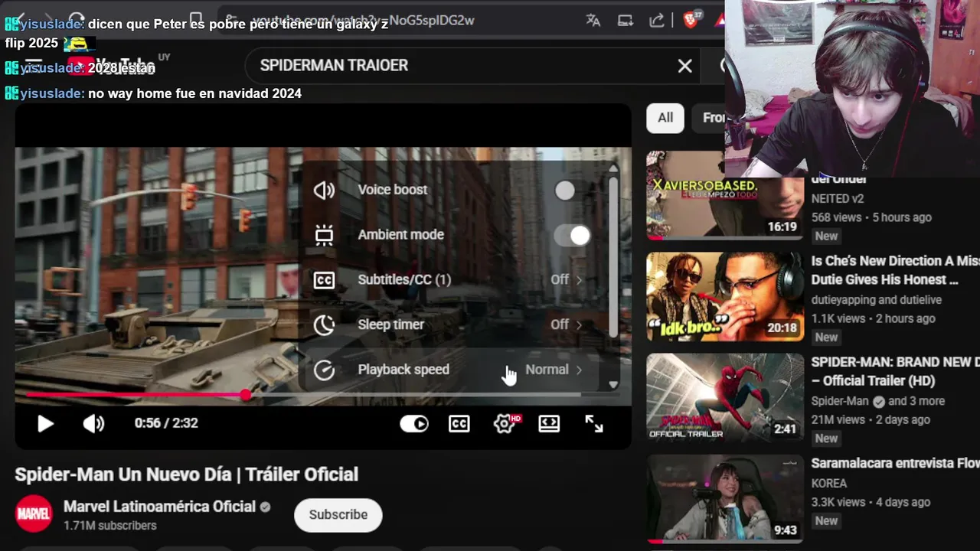This screenshot has width=980, height=551.
Task: Open the 16:19 Xaviersobased video thumbnail
Action: [x=725, y=195]
